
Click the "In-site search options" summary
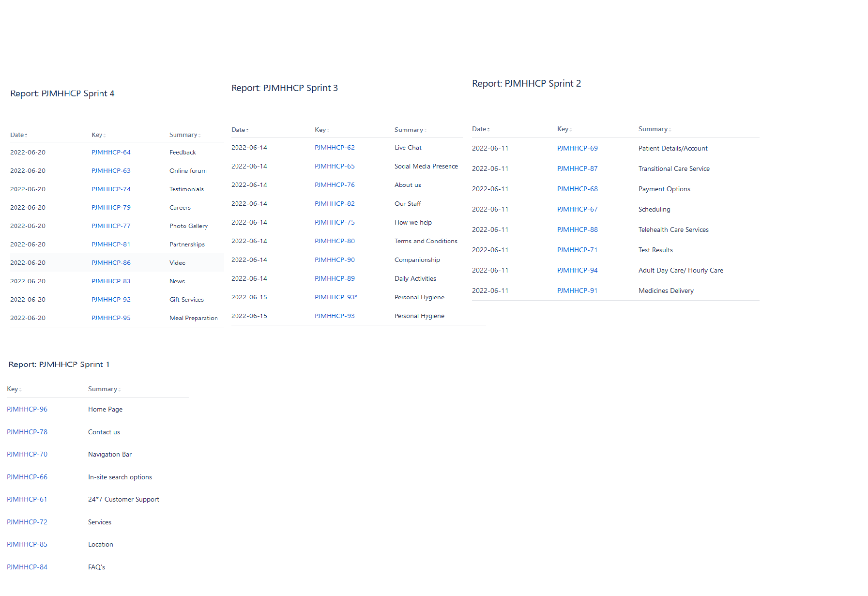[120, 477]
